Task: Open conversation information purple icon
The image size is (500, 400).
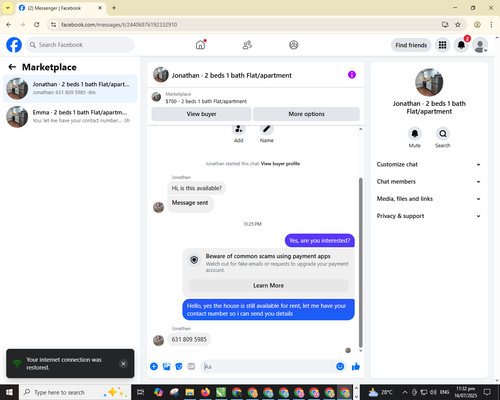Action: [x=352, y=75]
